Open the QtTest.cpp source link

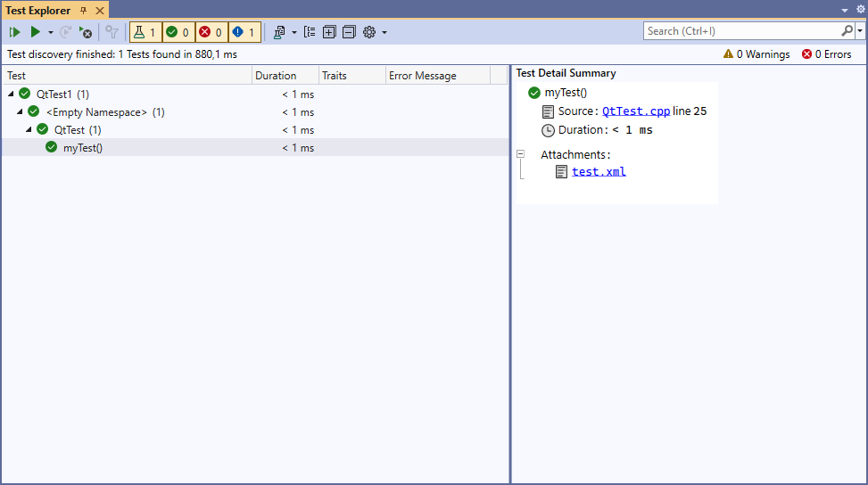pyautogui.click(x=635, y=111)
